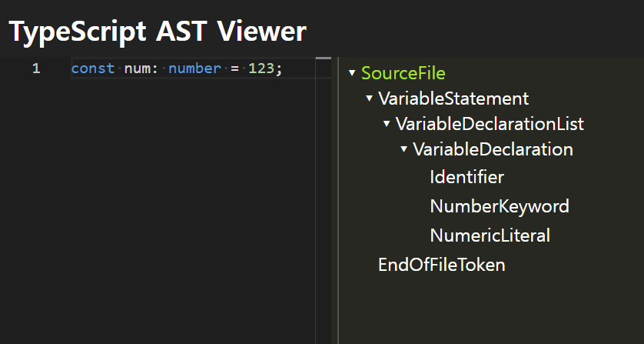Click the 'num' identifier in the code
644x344 pixels.
click(x=138, y=68)
